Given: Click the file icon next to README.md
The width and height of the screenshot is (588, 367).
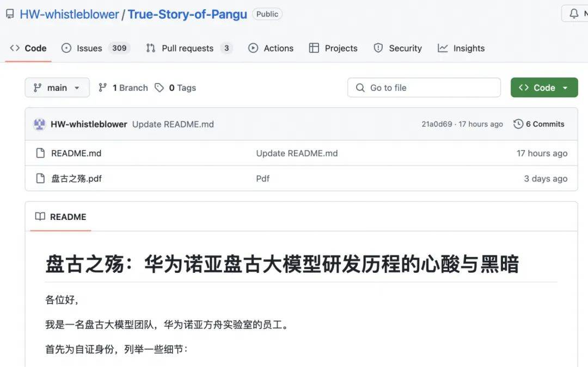Looking at the screenshot, I should point(40,153).
